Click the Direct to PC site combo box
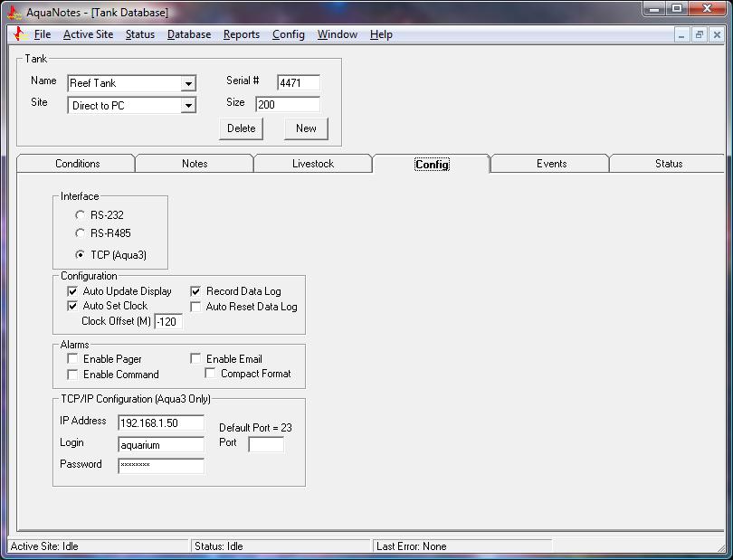The width and height of the screenshot is (733, 560). (132, 106)
